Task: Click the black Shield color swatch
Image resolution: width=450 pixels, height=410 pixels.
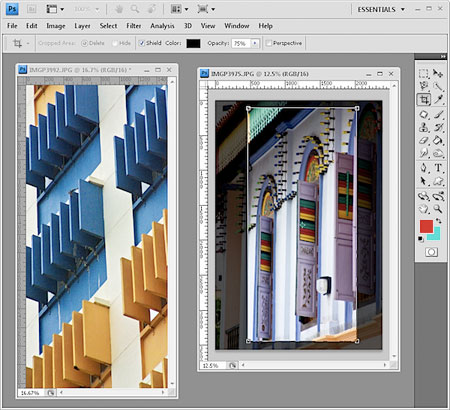Action: [x=193, y=43]
